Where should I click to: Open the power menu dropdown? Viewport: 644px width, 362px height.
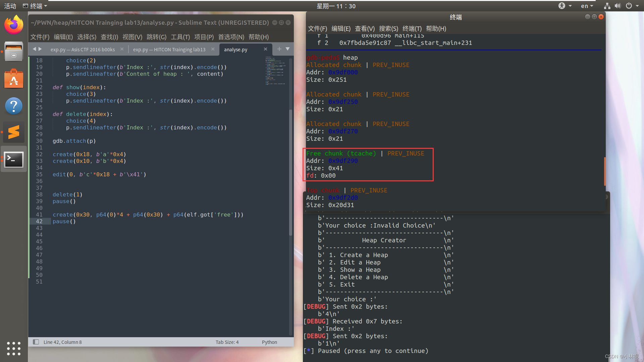click(x=632, y=6)
